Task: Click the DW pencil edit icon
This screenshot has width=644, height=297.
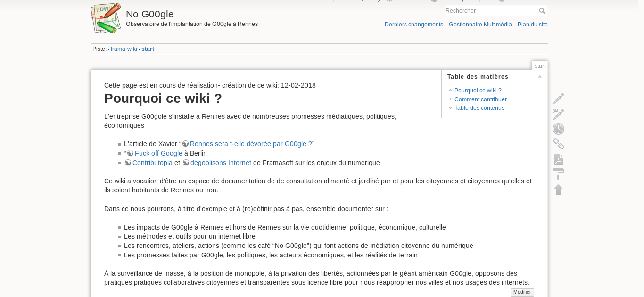Action: (558, 114)
